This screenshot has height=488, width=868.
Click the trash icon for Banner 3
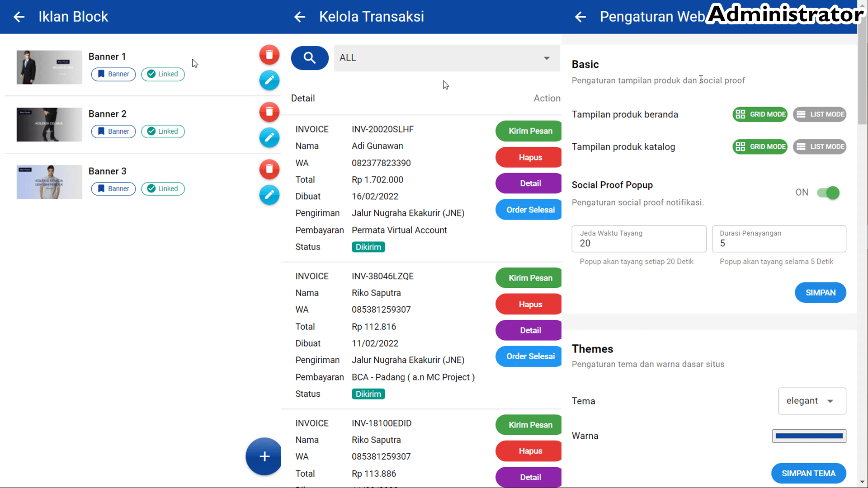point(269,169)
